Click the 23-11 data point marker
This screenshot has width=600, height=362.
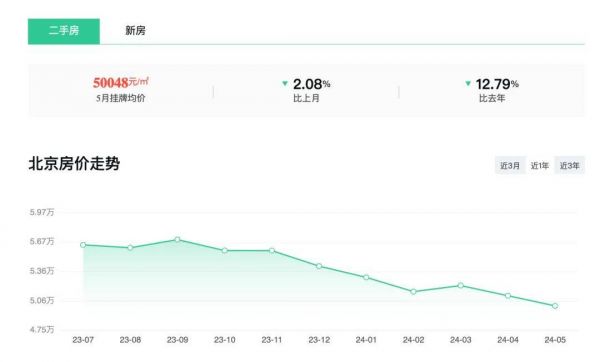(272, 251)
